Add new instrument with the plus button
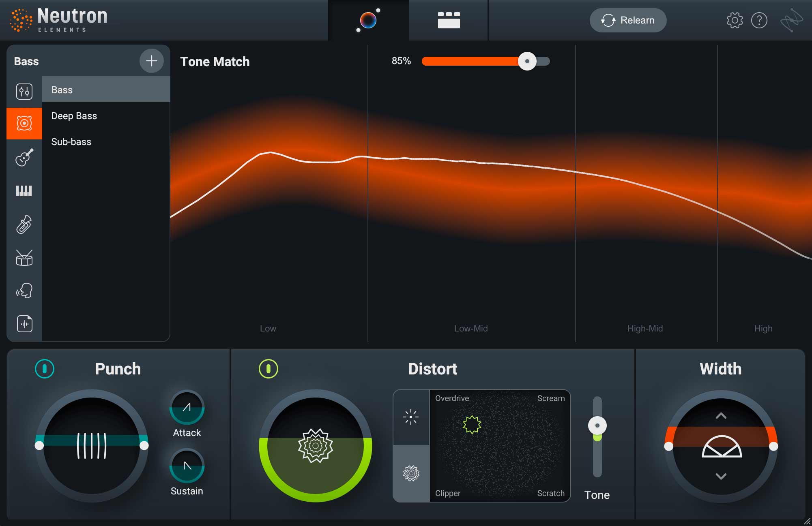This screenshot has width=812, height=526. click(151, 61)
